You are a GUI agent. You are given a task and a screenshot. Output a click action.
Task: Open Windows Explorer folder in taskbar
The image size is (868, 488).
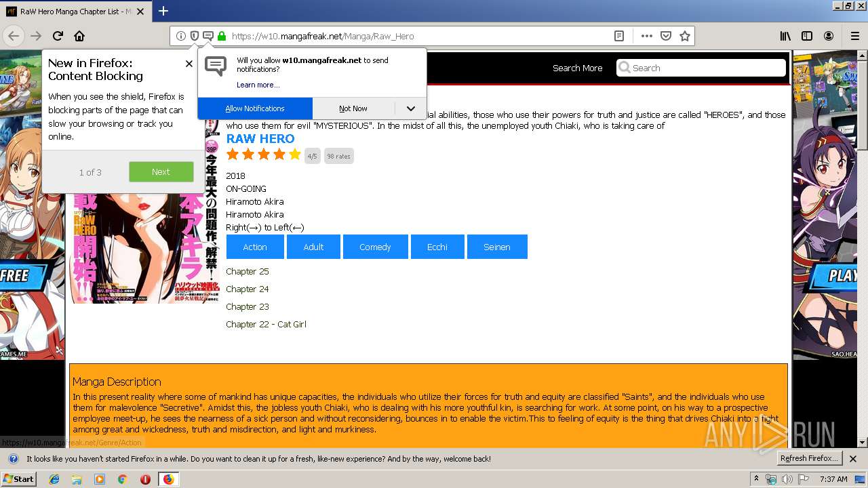[x=77, y=479]
